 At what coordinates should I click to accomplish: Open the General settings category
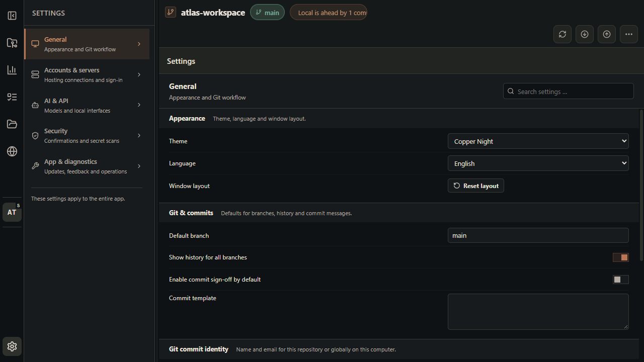87,44
